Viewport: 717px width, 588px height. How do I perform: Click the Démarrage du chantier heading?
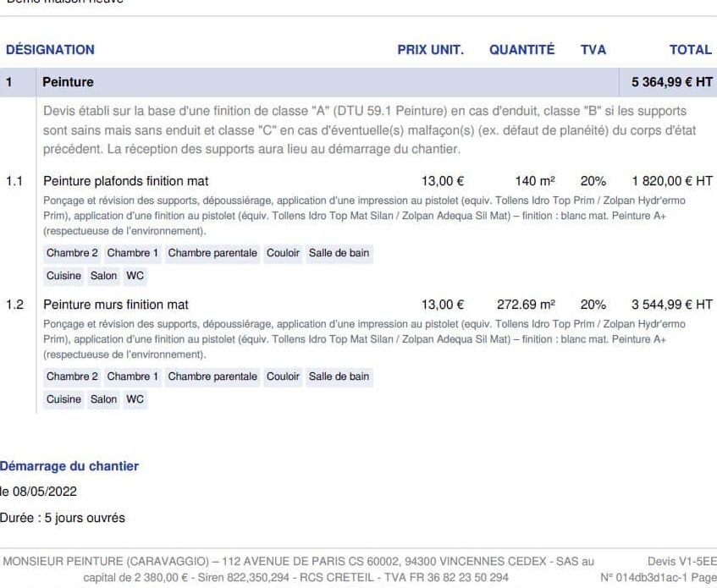pyautogui.click(x=69, y=466)
